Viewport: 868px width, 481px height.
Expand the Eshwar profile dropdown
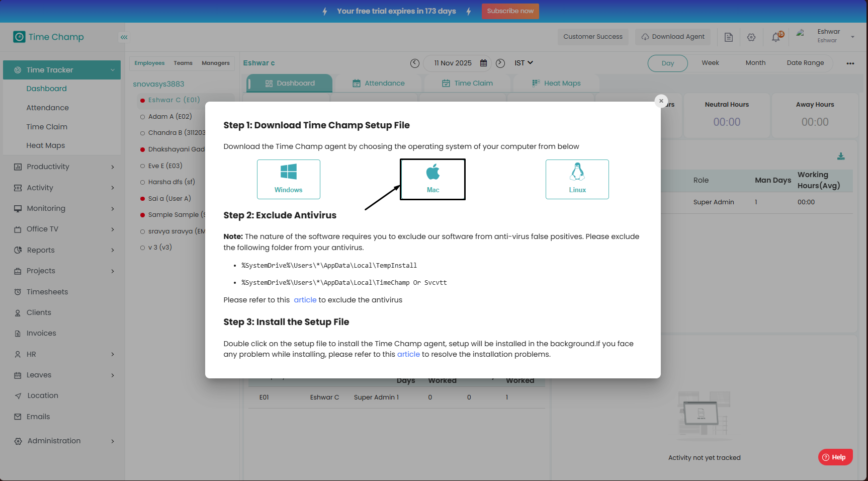(x=852, y=37)
